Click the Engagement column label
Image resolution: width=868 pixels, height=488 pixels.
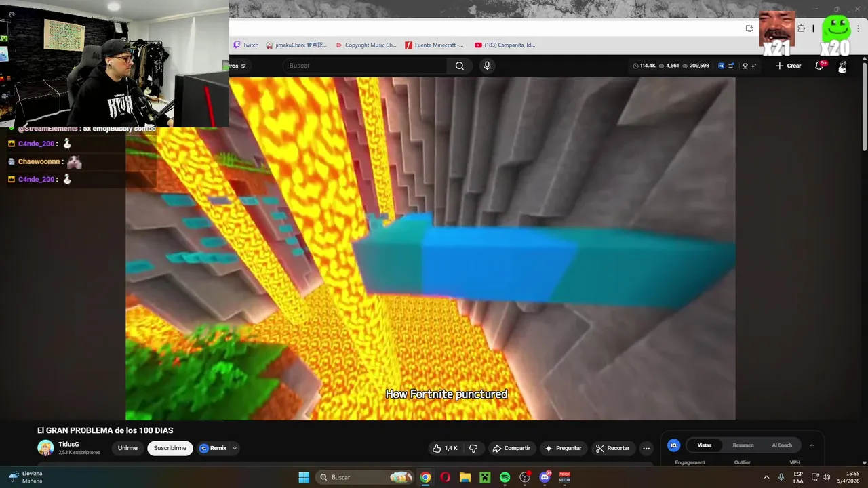690,462
